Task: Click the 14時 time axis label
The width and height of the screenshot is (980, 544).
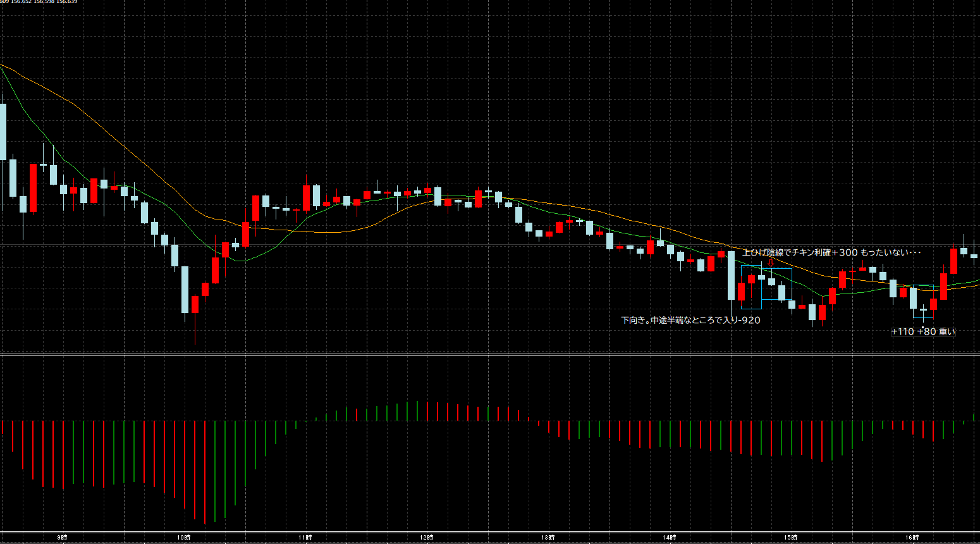Action: 669,538
